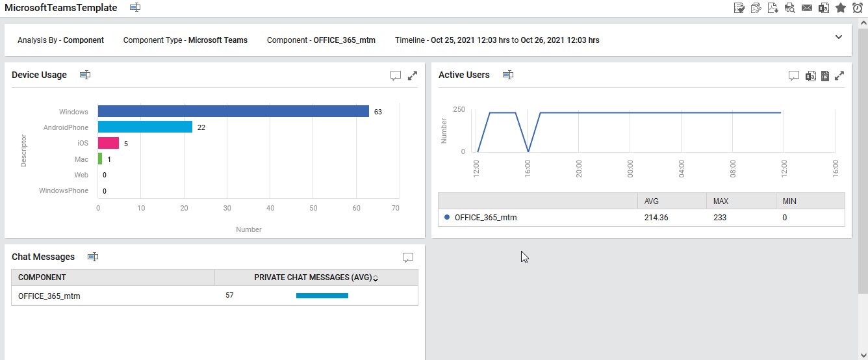The image size is (868, 360).
Task: Maximize the Active Users widget
Action: tap(839, 75)
